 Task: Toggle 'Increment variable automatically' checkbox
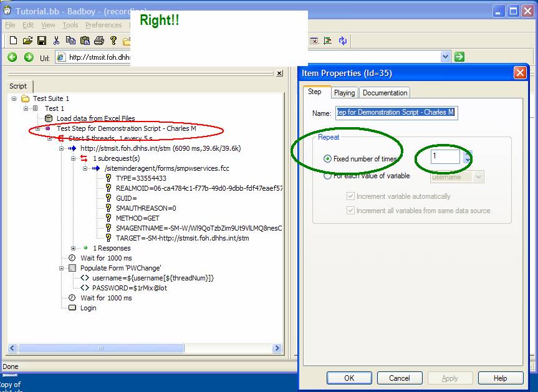(351, 196)
